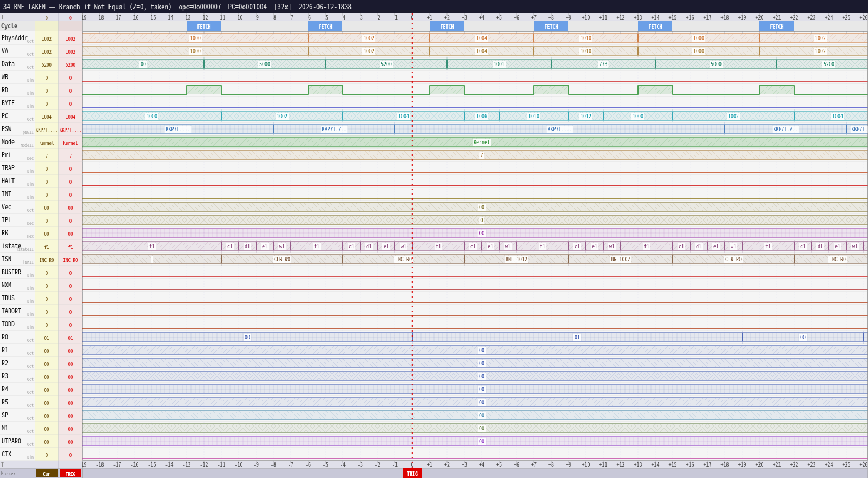Image resolution: width=868 pixels, height=478 pixels.
Task: Click the FETCH cycle marker near time +14
Action: pos(655,27)
